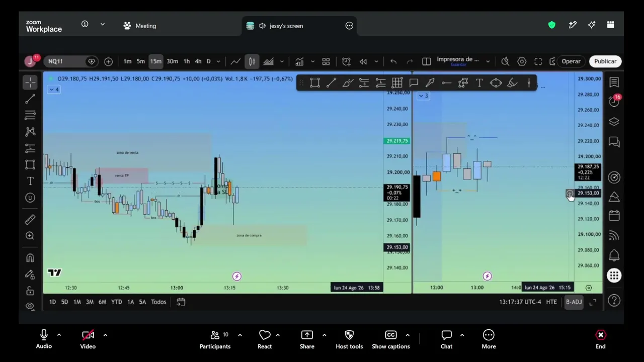Viewport: 644px width, 362px height.
Task: Open the watchlist panel in right sidebar
Action: [614, 82]
